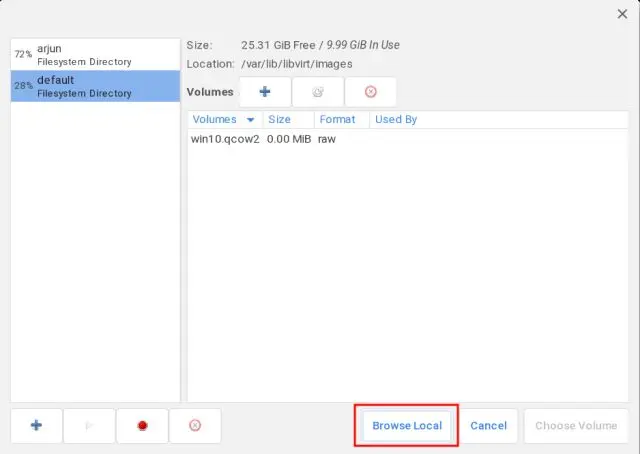The image size is (640, 454).
Task: Toggle the sort arrow beside Volumes
Action: click(x=250, y=120)
